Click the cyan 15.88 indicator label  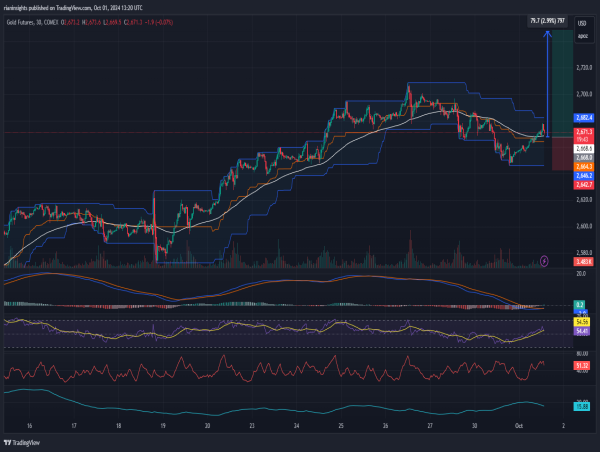point(582,406)
